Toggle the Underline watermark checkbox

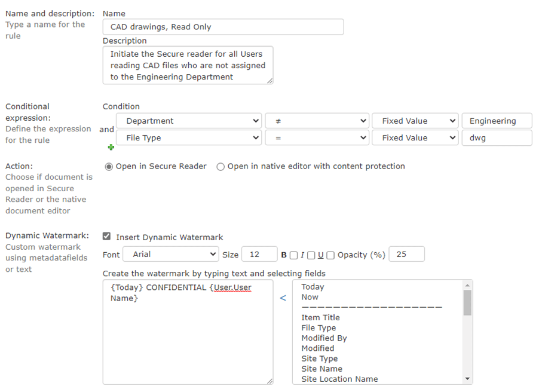[330, 255]
